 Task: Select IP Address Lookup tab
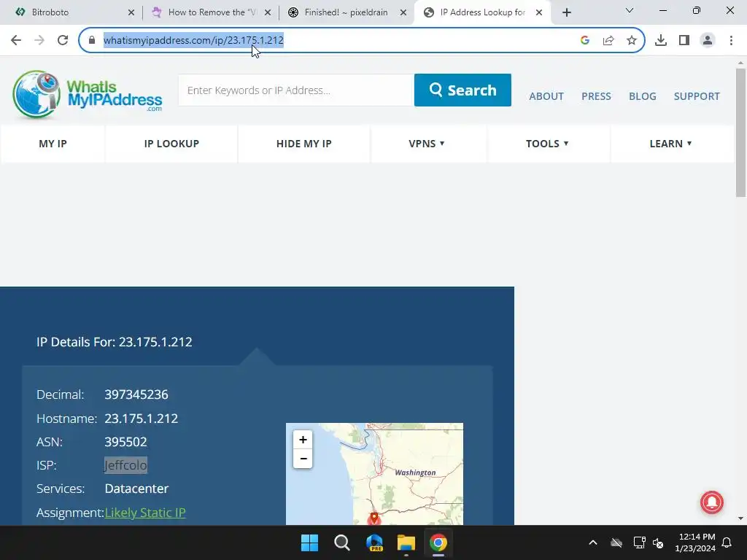[482, 12]
